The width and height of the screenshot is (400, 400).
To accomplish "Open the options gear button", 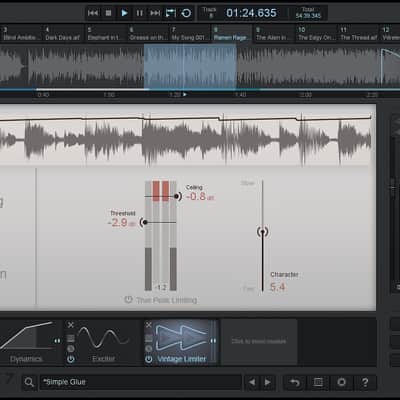I will [x=342, y=382].
